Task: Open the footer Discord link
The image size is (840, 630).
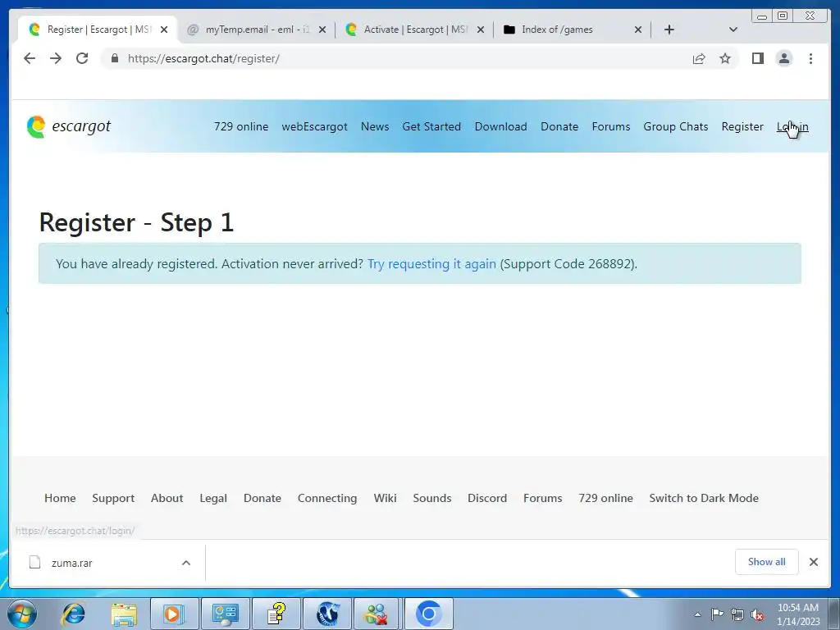Action: point(487,498)
